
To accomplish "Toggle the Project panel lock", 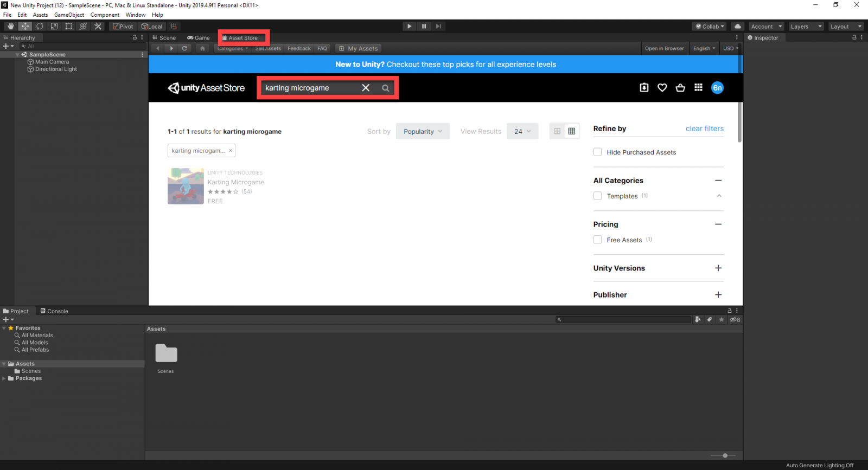I will [730, 311].
